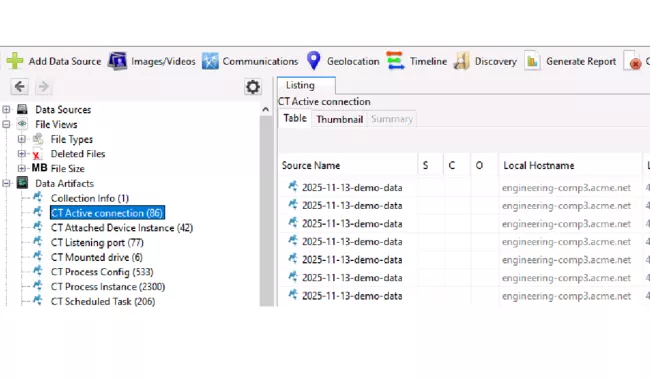Image resolution: width=650 pixels, height=379 pixels.
Task: Click the Generate Report icon
Action: 532,61
